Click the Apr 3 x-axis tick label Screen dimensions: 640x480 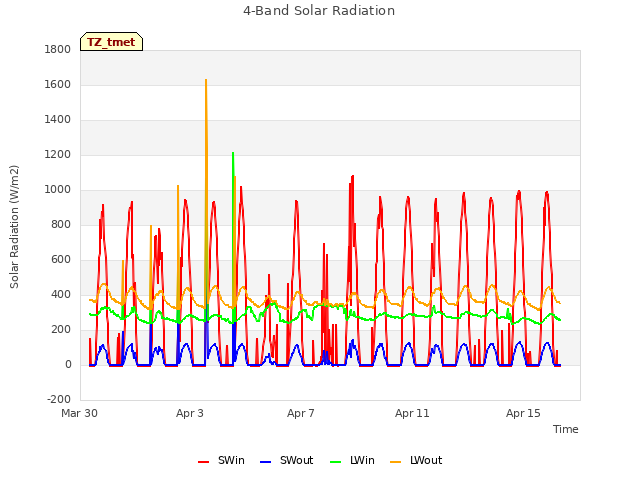pyautogui.click(x=190, y=413)
